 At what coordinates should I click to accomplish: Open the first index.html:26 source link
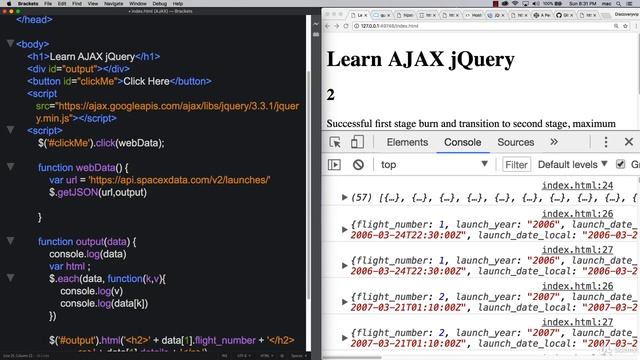click(x=577, y=214)
